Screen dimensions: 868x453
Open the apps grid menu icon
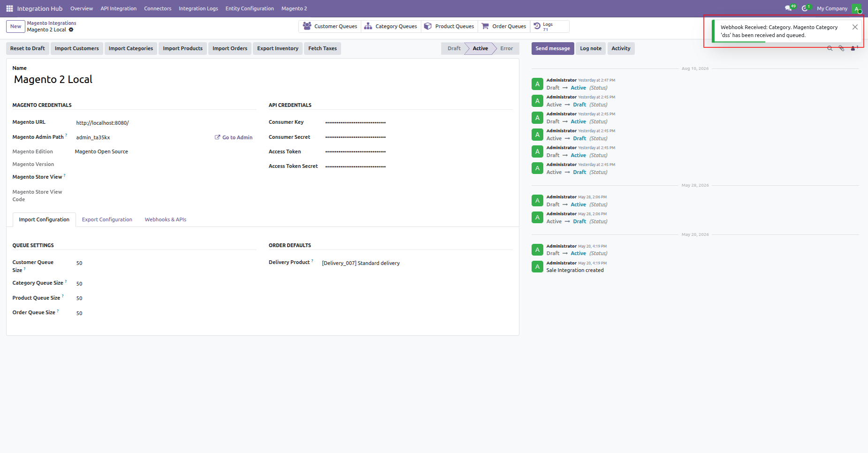click(9, 8)
